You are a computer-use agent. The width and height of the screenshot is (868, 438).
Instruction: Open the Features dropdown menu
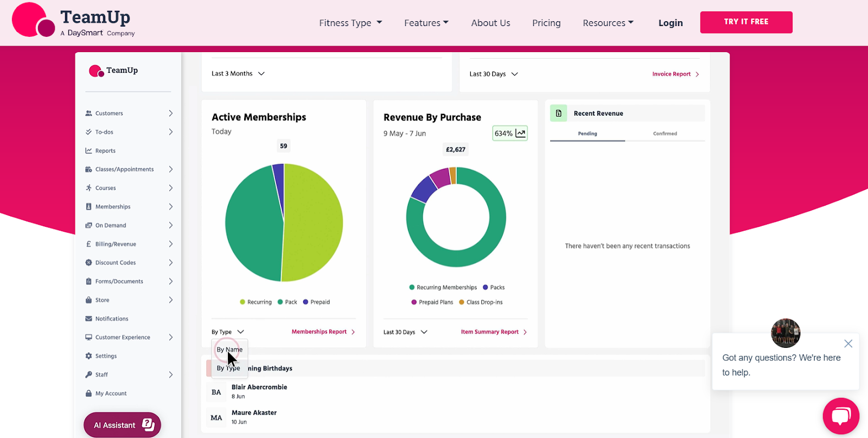[426, 23]
